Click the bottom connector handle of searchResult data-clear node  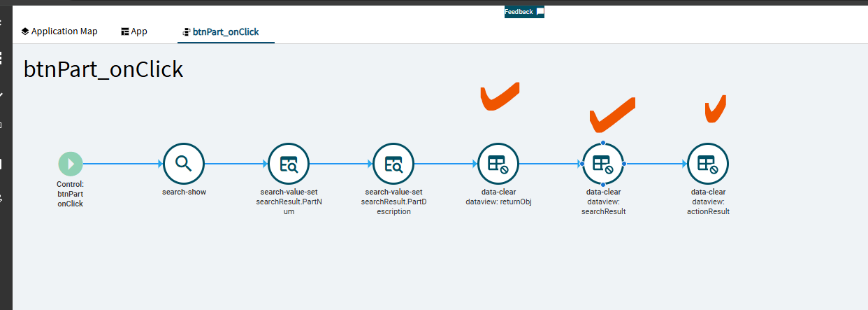(603, 185)
